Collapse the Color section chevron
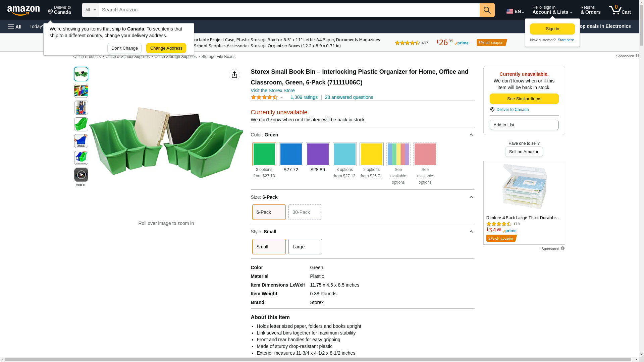 point(471,135)
